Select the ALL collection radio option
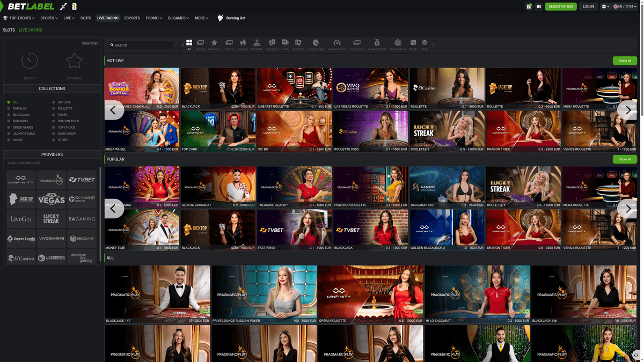644x362 pixels. 13,102
